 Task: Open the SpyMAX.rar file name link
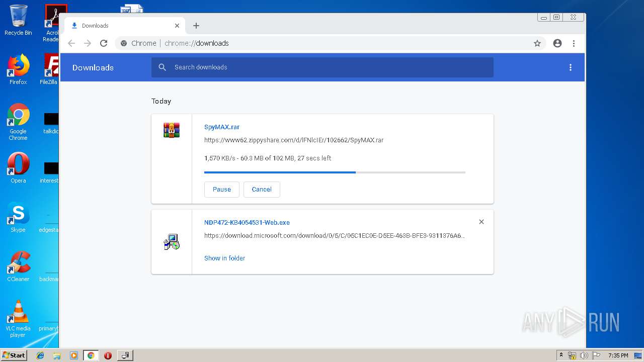click(222, 127)
